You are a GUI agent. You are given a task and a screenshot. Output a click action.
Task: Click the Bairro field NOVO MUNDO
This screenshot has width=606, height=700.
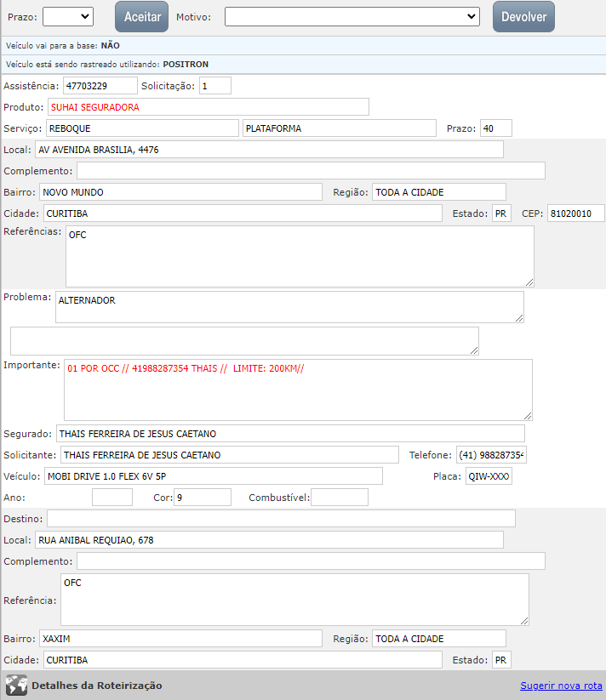[x=180, y=192]
